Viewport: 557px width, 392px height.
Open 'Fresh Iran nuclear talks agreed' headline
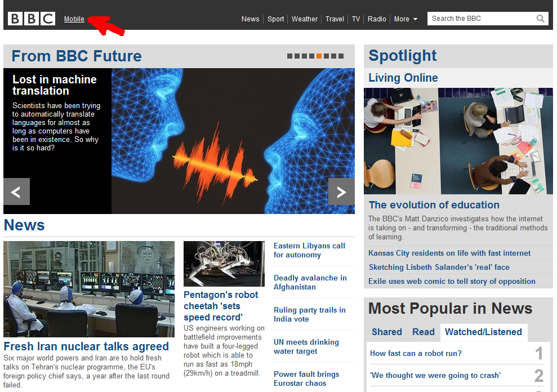[86, 346]
